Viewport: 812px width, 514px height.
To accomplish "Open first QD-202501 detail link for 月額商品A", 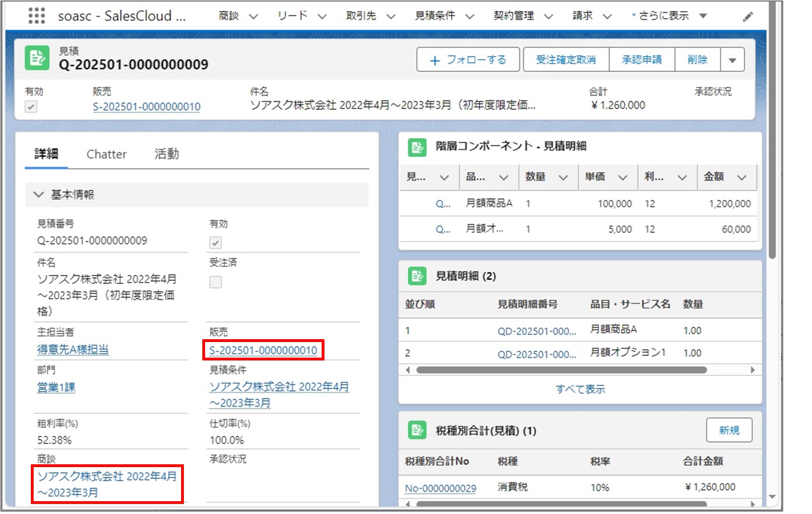I will [x=537, y=331].
